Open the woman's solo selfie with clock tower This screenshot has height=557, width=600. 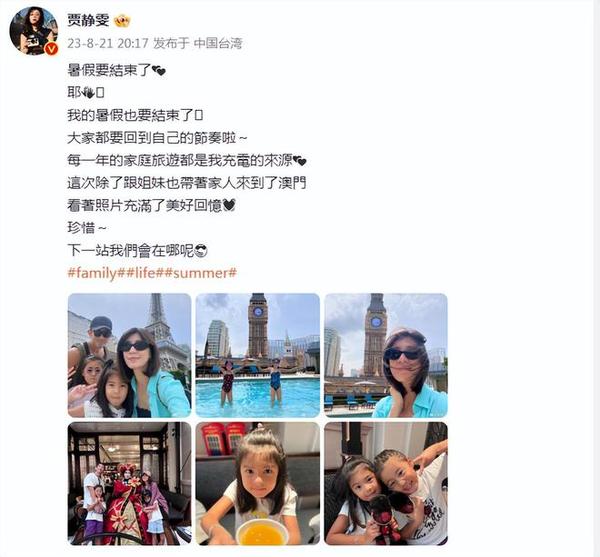(386, 355)
